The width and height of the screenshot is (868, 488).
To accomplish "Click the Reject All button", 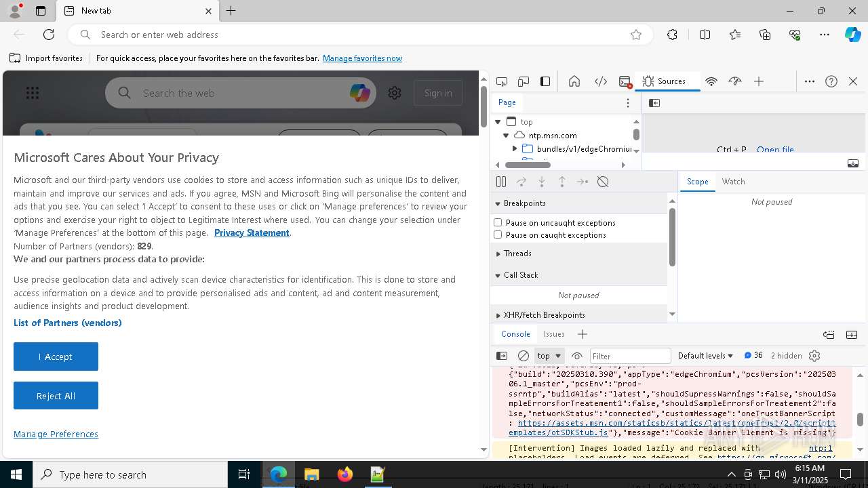I will [x=56, y=396].
